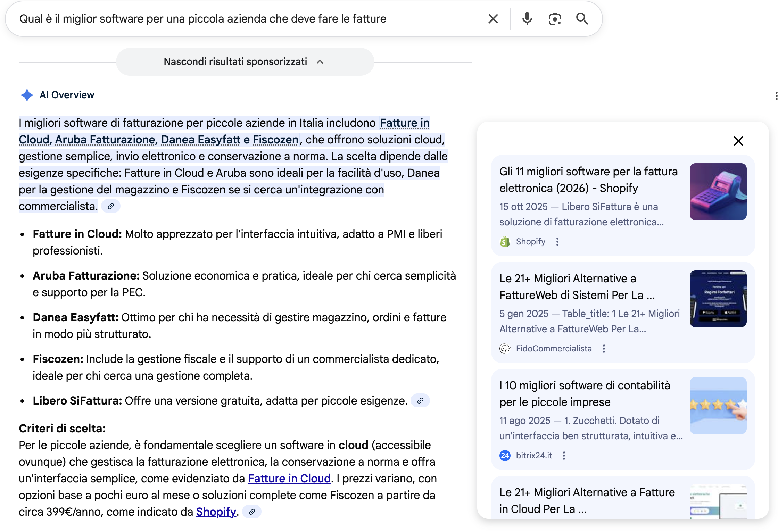
Task: Open source link icon after Shopify sentence
Action: pyautogui.click(x=252, y=512)
